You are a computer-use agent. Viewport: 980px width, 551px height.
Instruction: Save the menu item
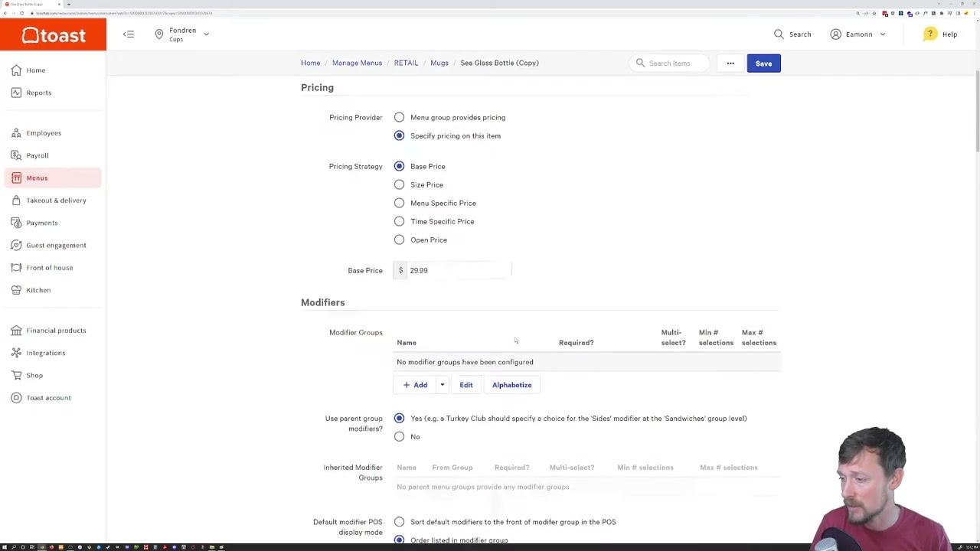click(763, 64)
